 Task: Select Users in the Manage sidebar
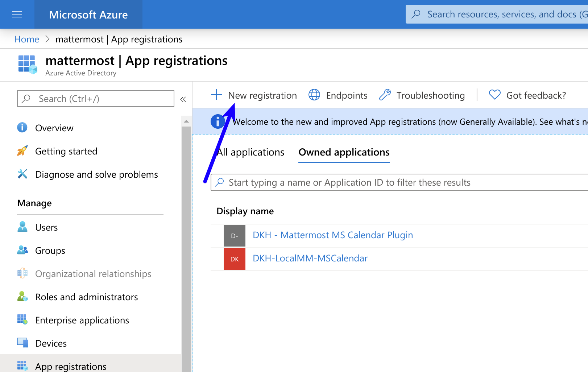pyautogui.click(x=46, y=227)
